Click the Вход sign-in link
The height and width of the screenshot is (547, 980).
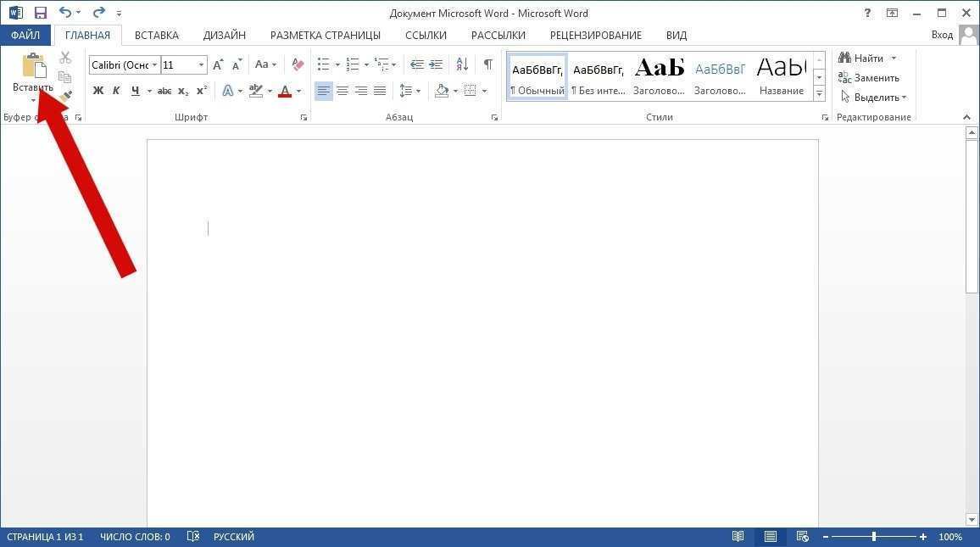(943, 35)
